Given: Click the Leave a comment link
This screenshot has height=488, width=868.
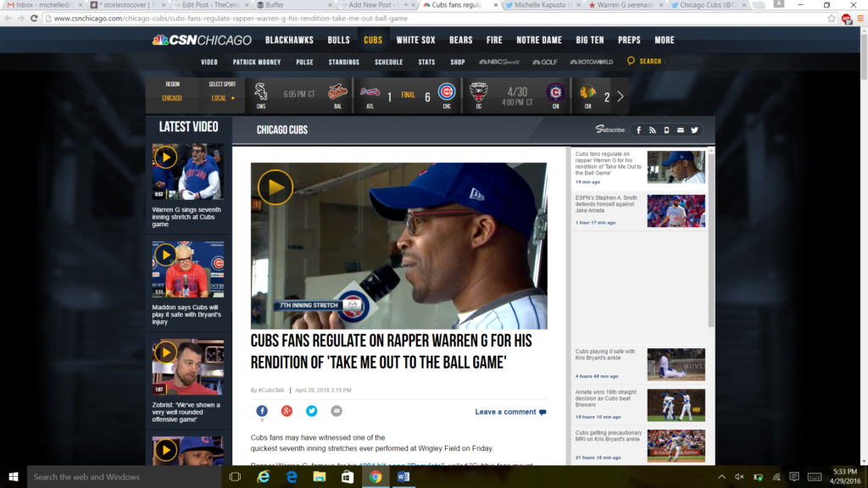Looking at the screenshot, I should point(505,412).
